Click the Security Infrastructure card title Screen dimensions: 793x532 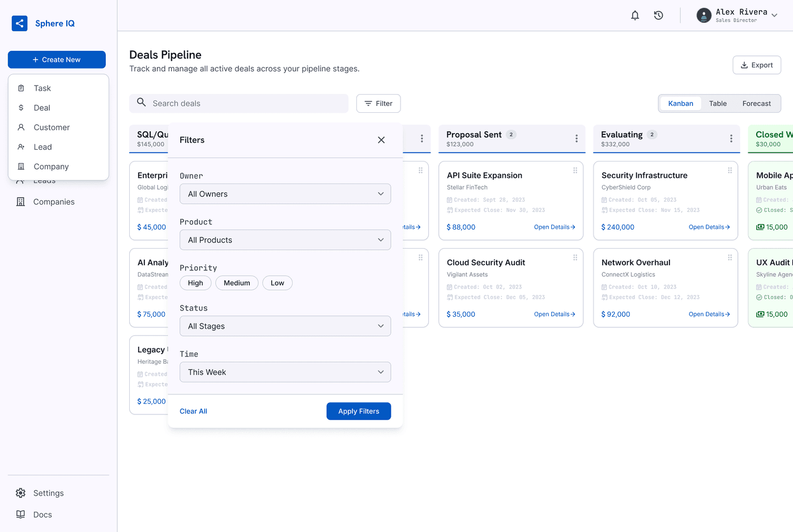tap(645, 176)
